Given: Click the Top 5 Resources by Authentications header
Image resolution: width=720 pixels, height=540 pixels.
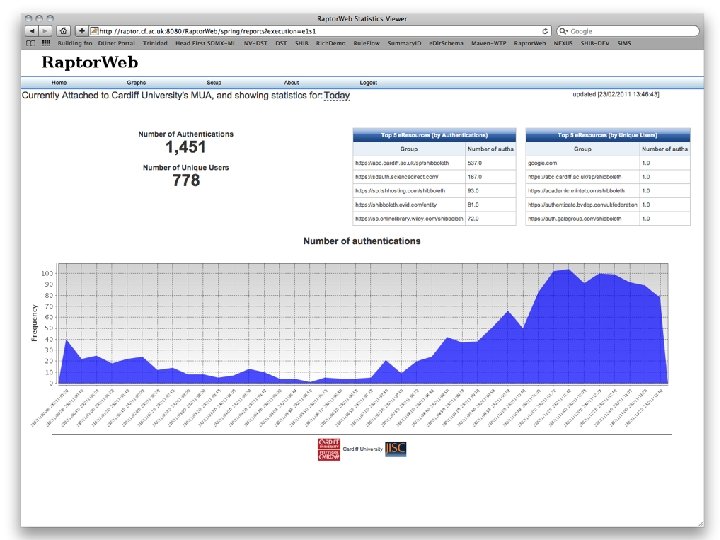Looking at the screenshot, I should point(434,135).
